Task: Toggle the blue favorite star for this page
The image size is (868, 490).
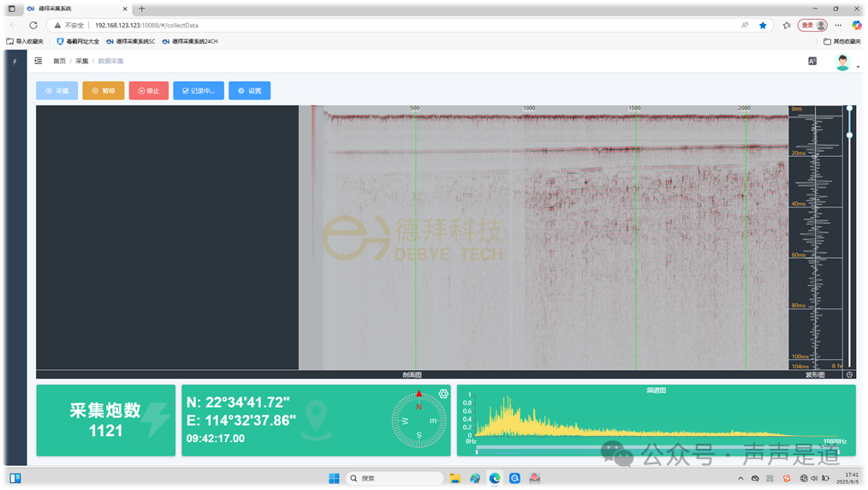Action: point(763,26)
